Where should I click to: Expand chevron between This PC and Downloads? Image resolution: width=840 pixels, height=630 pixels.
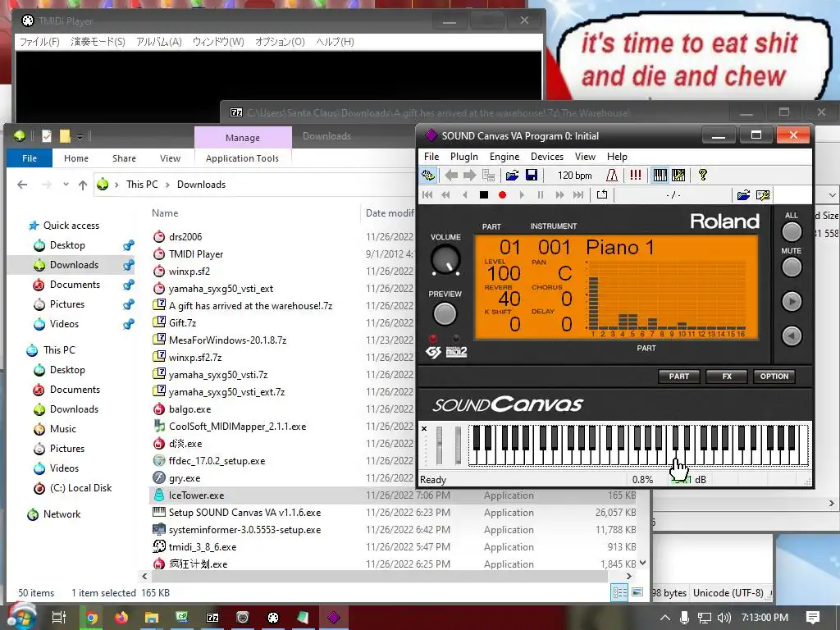click(167, 185)
